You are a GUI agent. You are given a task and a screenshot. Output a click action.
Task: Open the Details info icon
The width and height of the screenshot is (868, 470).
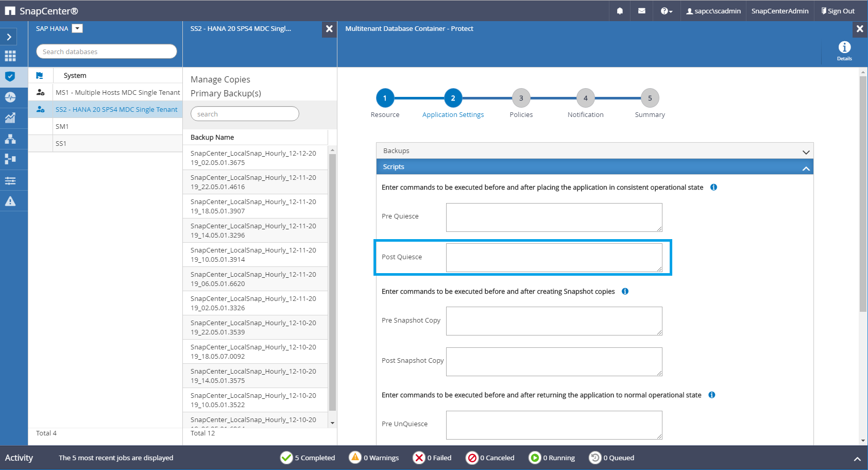click(x=844, y=50)
